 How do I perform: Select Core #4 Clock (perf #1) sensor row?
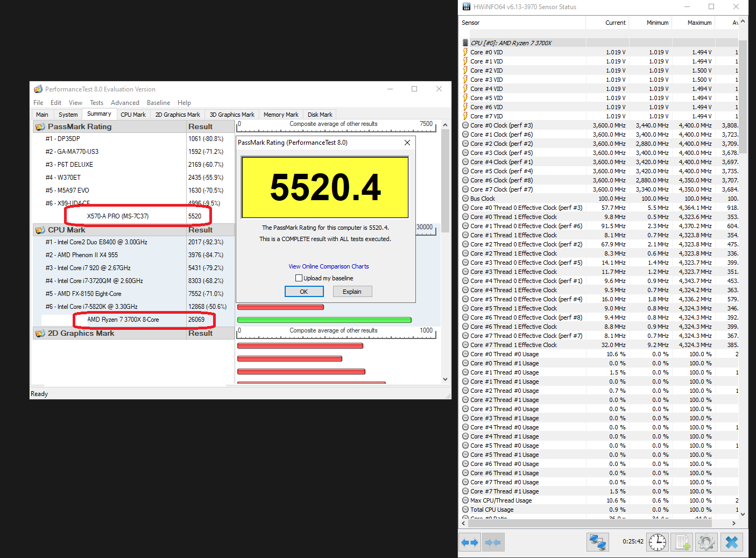point(599,162)
